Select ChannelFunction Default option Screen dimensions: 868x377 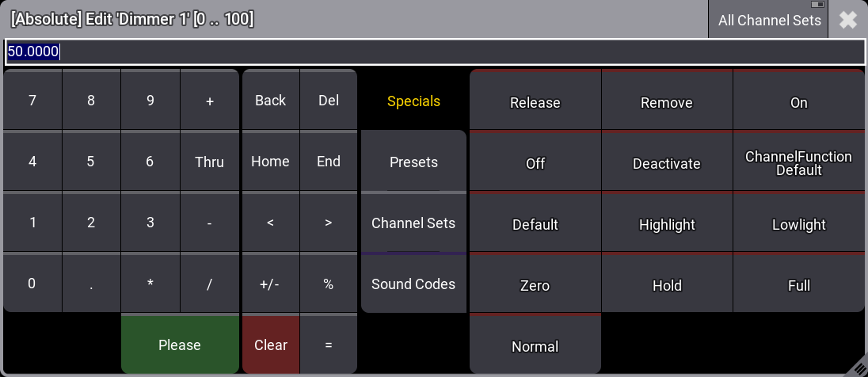pyautogui.click(x=799, y=163)
